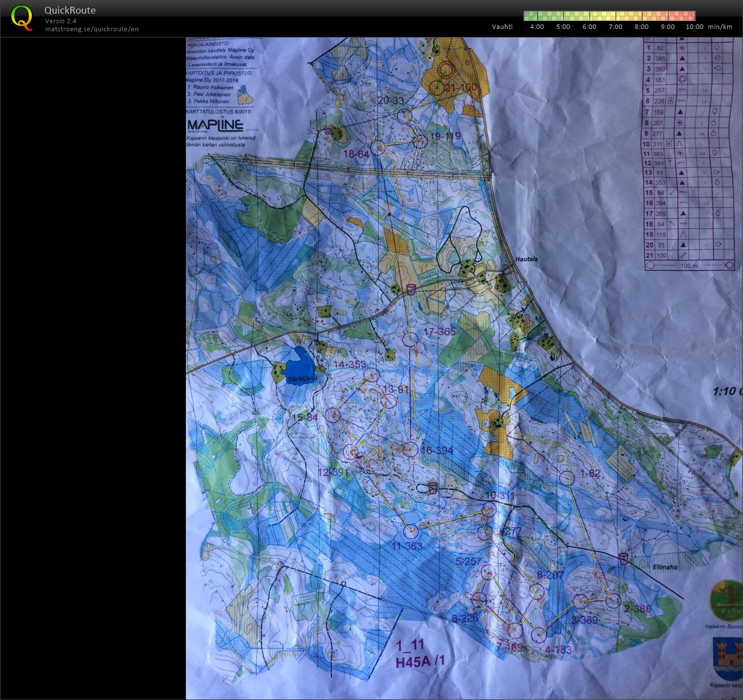Click the 'Vauhti' legend label
Image resolution: width=743 pixels, height=700 pixels.
pos(502,27)
